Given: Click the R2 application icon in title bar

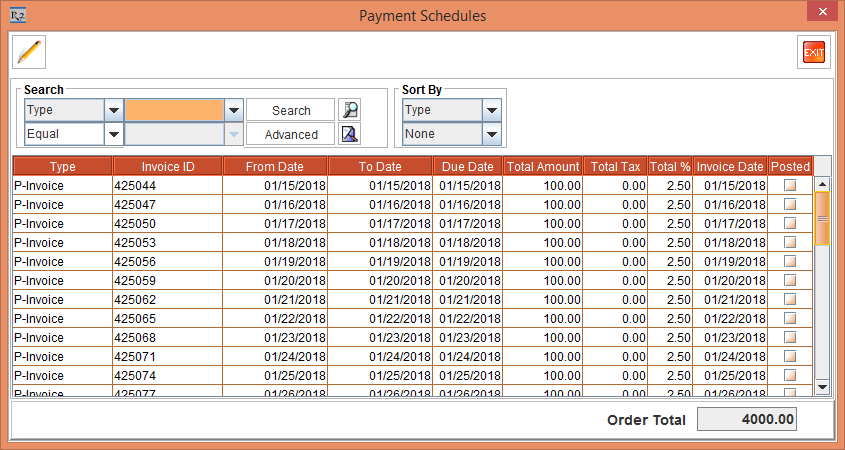Looking at the screenshot, I should click(x=16, y=15).
